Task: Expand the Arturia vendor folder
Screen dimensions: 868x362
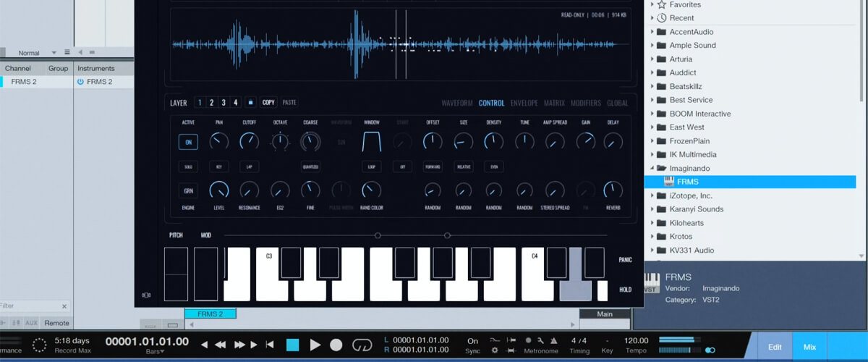Action: (x=652, y=59)
